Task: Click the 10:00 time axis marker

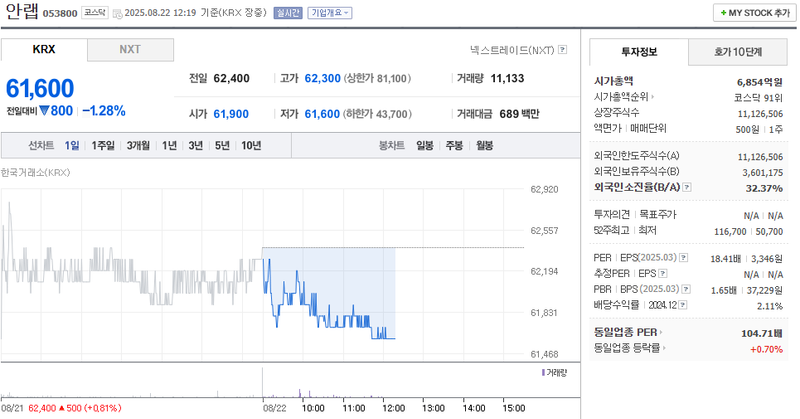Action: [313, 408]
